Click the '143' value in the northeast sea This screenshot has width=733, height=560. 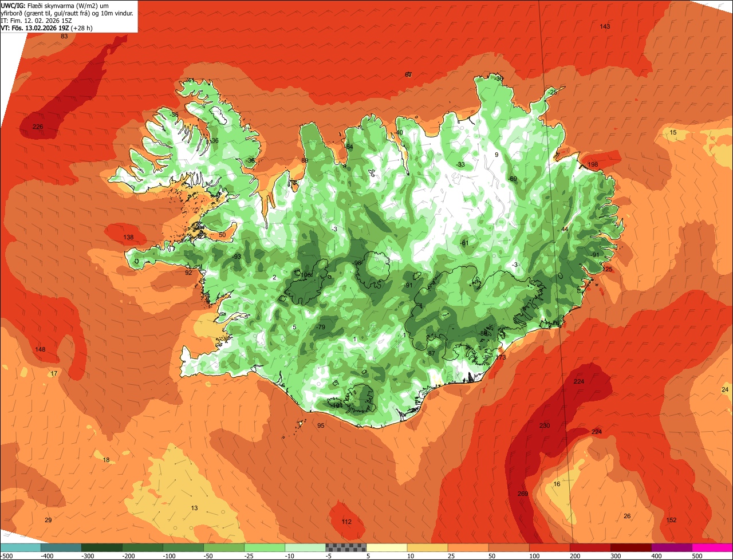tap(605, 27)
